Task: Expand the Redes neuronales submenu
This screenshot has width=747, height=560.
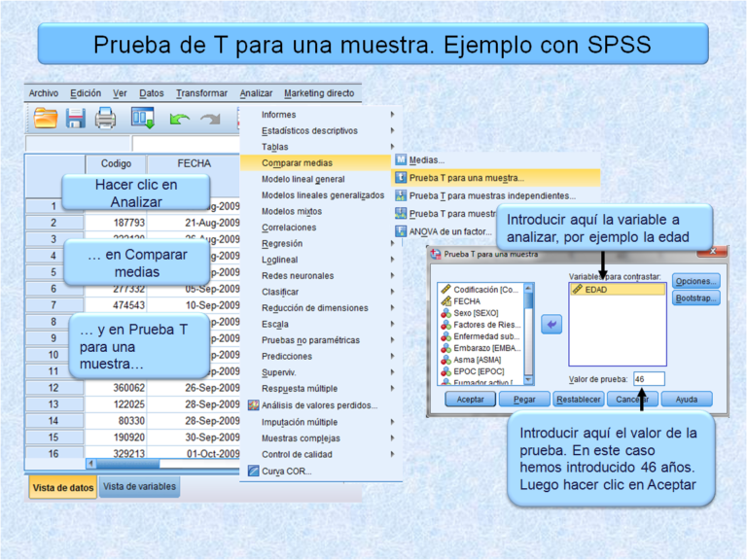Action: pos(392,276)
